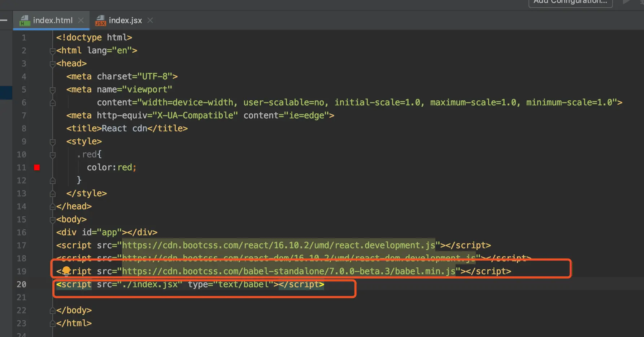This screenshot has width=644, height=337.
Task: Click the color:red declaration on line 11
Action: (x=112, y=167)
